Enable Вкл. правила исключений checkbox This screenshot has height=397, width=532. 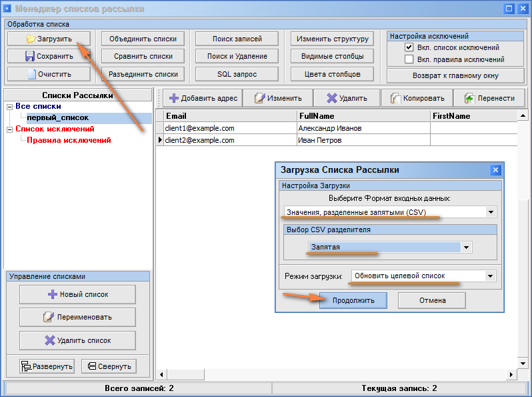(409, 59)
